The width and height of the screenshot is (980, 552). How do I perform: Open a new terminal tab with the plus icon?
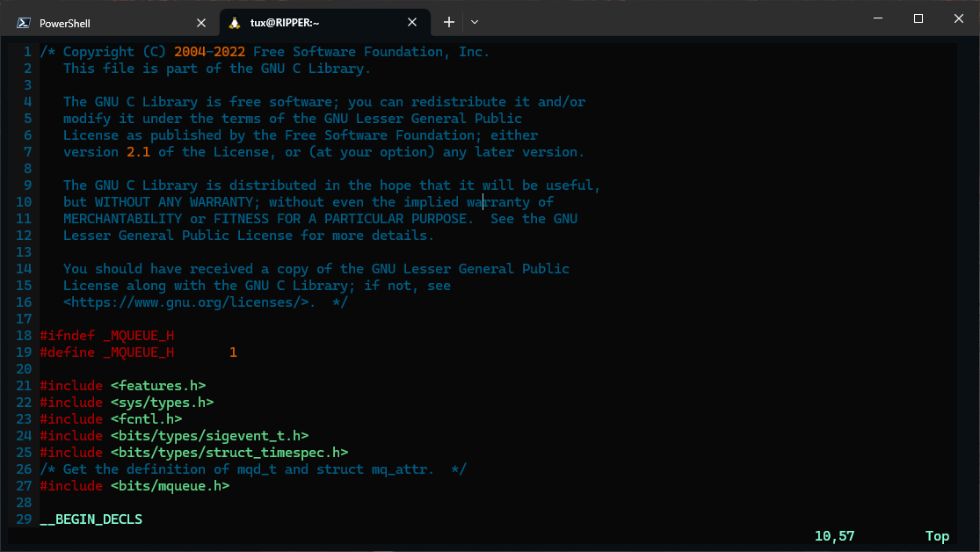point(449,21)
